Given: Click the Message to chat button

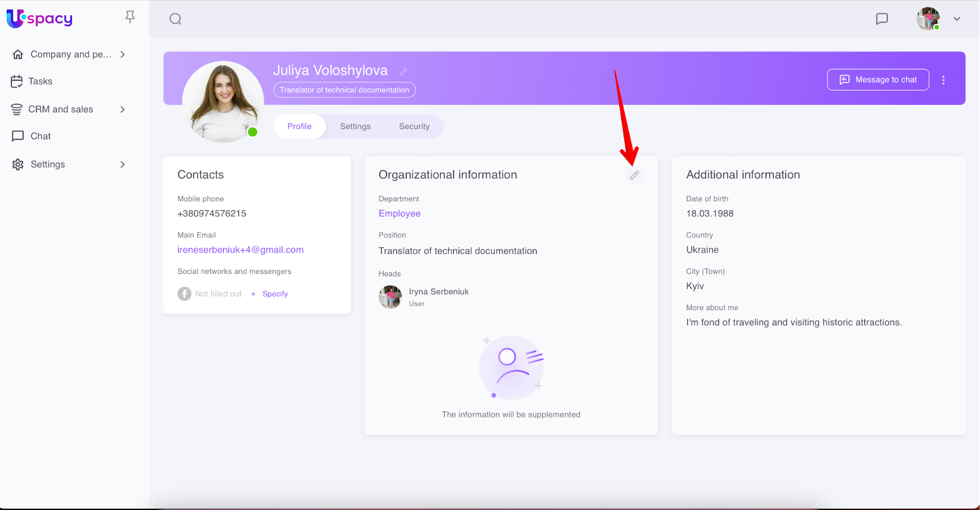Looking at the screenshot, I should coord(878,80).
